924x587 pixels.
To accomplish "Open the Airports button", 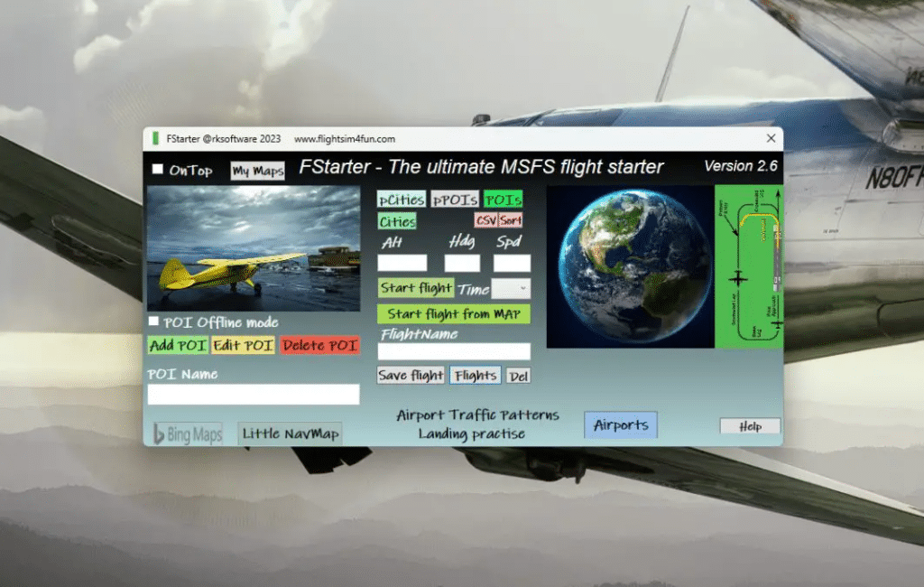I will (621, 425).
